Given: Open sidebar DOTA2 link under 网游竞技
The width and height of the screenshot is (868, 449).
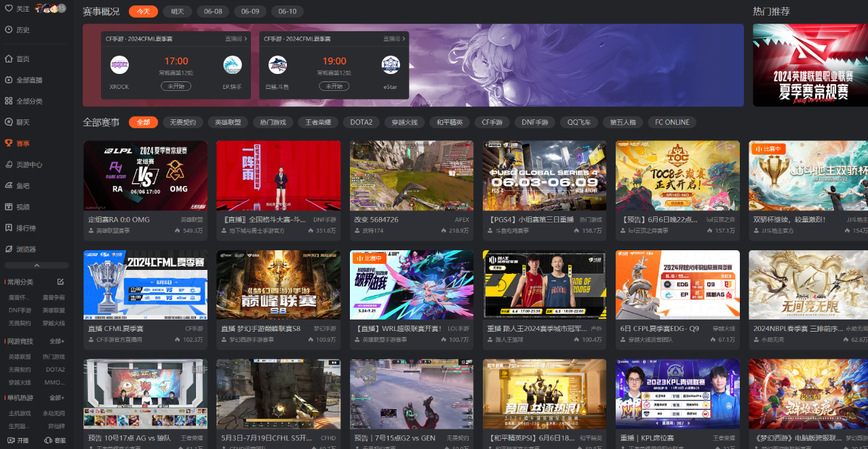Looking at the screenshot, I should pos(55,370).
